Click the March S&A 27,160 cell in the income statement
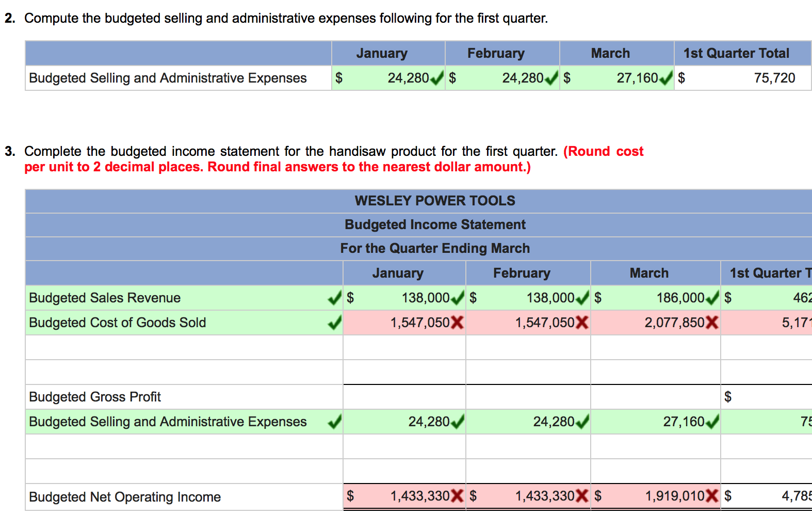Image resolution: width=812 pixels, height=515 pixels. tap(656, 422)
